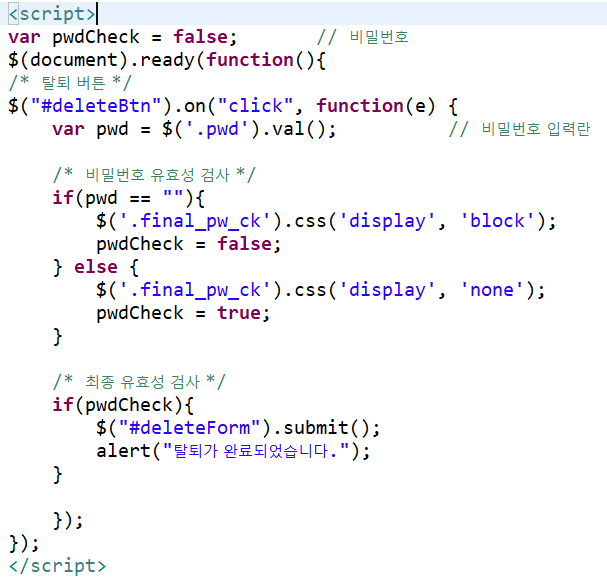
Task: Click the indented "});" closing the click handler
Action: coord(68,520)
